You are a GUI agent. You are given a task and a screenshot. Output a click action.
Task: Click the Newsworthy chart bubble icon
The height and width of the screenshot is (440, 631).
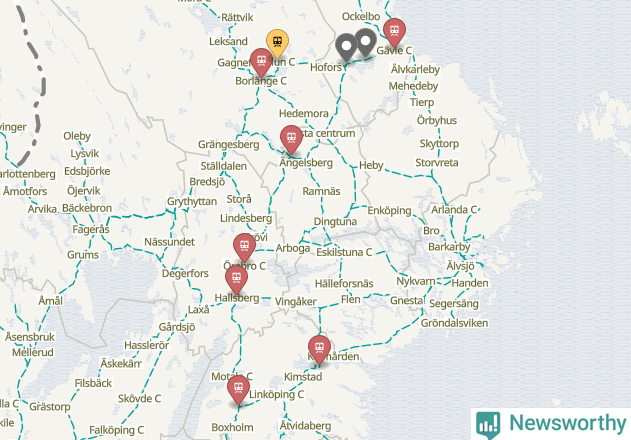tap(488, 425)
